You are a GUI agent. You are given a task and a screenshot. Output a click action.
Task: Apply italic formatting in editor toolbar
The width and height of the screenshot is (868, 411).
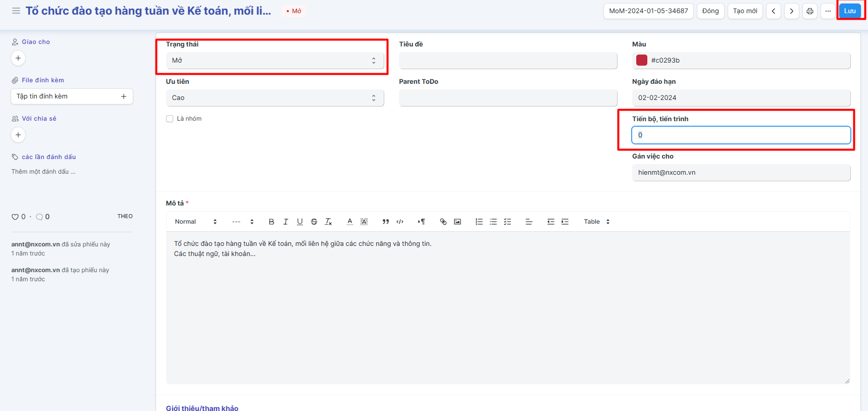pos(285,222)
